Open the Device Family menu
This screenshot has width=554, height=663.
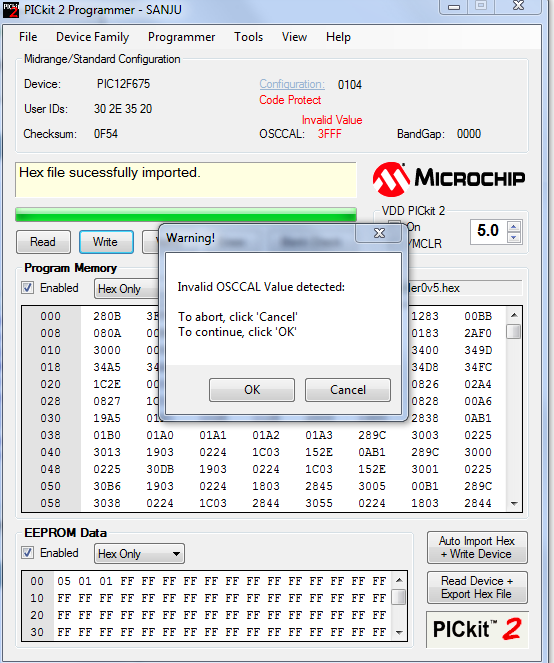[x=93, y=37]
